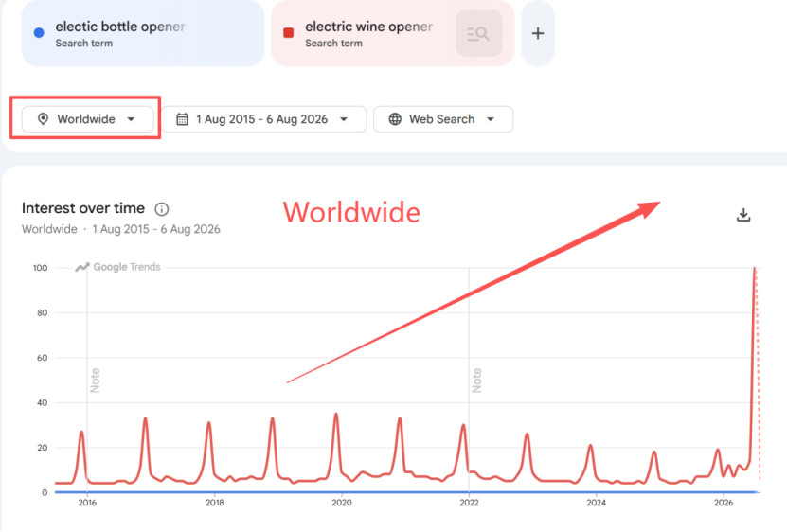Open the info icon beside Interest over time
Screen dimensions: 787x532
coord(162,209)
